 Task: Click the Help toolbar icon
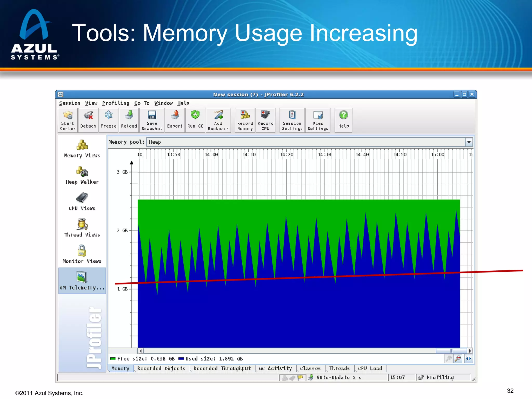[x=343, y=120]
